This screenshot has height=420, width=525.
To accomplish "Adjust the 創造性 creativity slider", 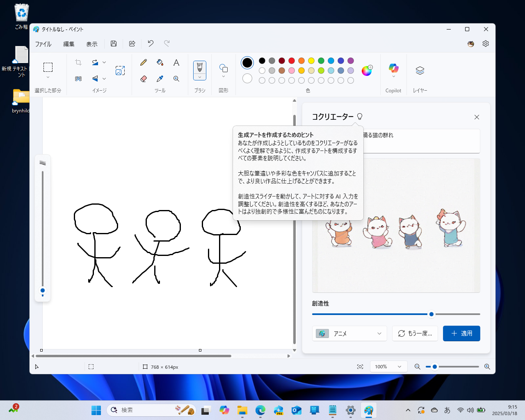I will (431, 314).
